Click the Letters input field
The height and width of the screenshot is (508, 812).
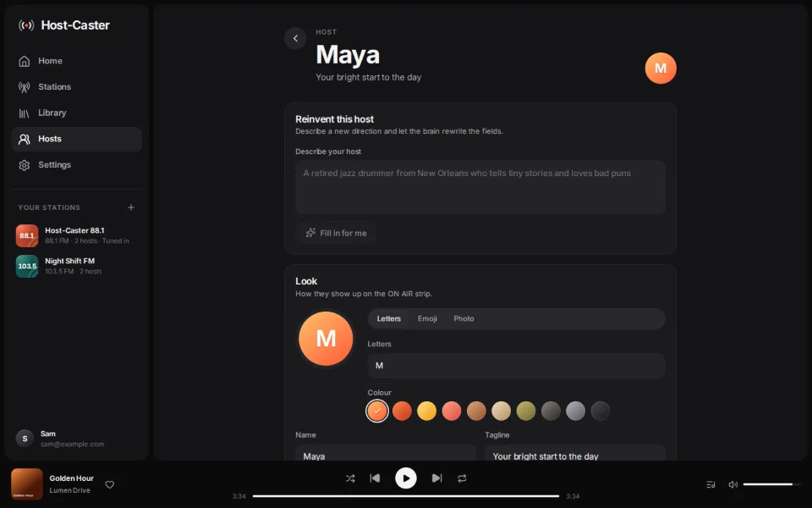coord(516,366)
